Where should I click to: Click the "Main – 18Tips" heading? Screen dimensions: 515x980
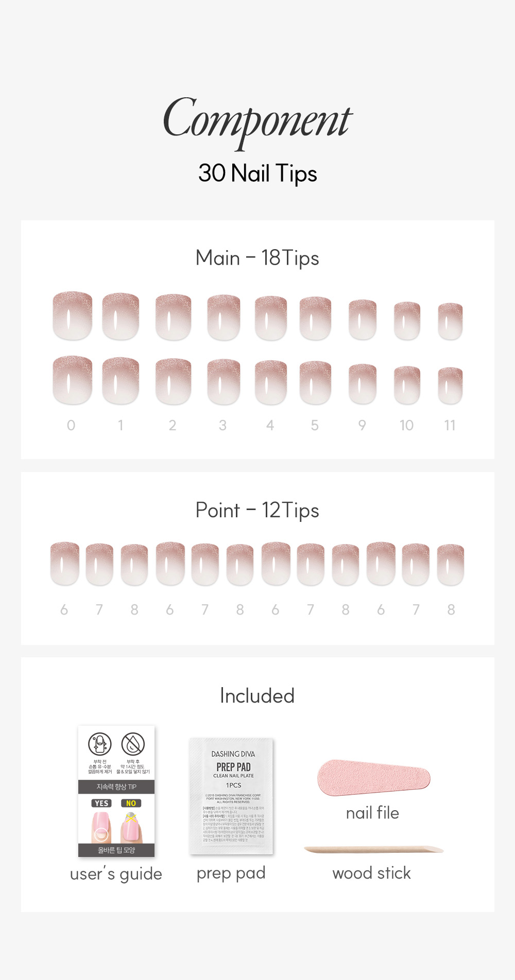[x=257, y=258]
